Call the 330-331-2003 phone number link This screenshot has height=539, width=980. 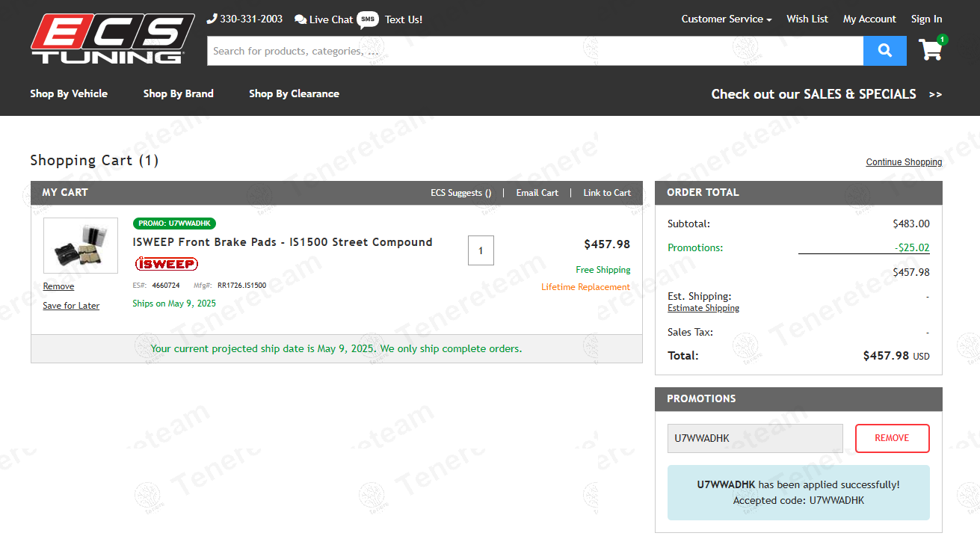click(244, 19)
